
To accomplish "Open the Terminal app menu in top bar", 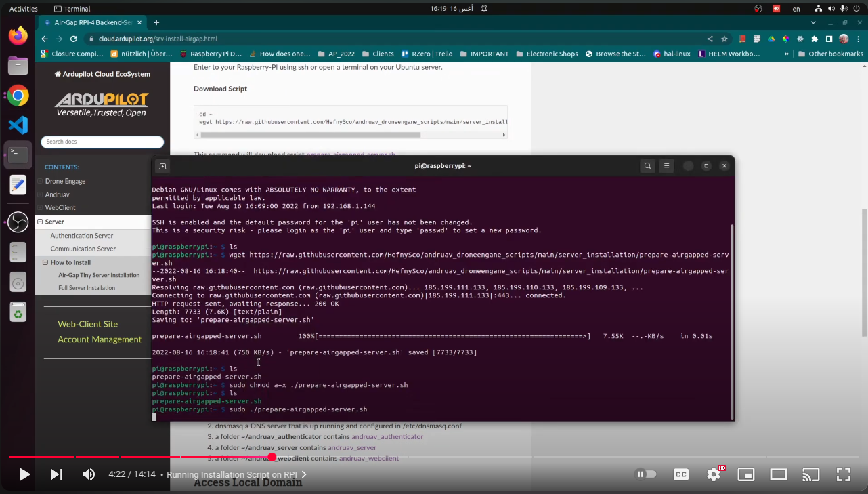I will 72,9.
